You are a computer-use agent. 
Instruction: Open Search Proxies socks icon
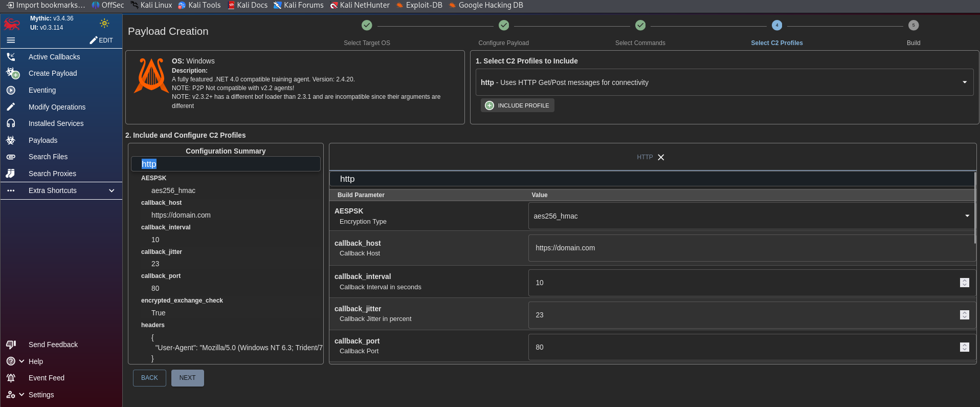[x=11, y=174]
